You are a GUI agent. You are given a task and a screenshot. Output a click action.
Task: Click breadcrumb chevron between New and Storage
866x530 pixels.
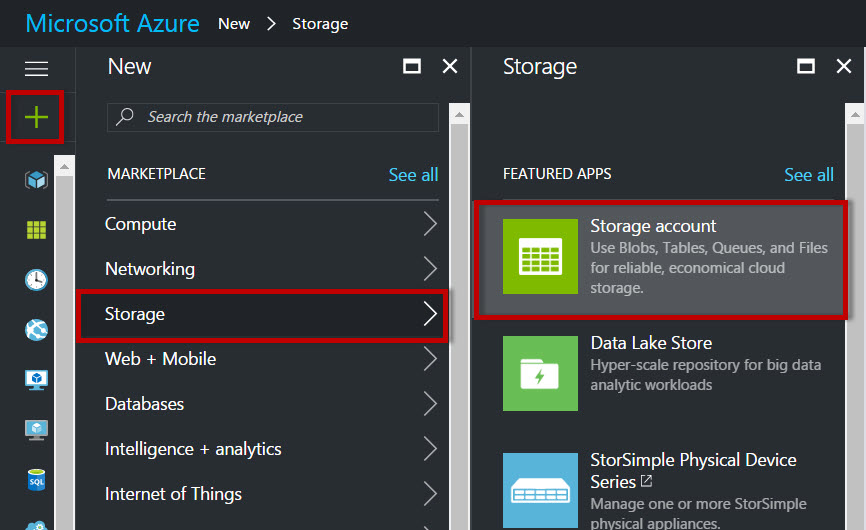[x=271, y=24]
